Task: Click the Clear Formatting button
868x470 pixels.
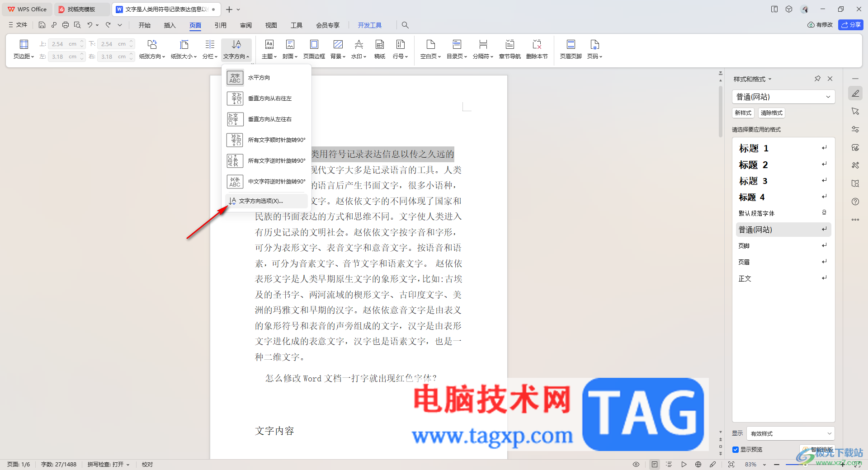Action: coord(772,113)
